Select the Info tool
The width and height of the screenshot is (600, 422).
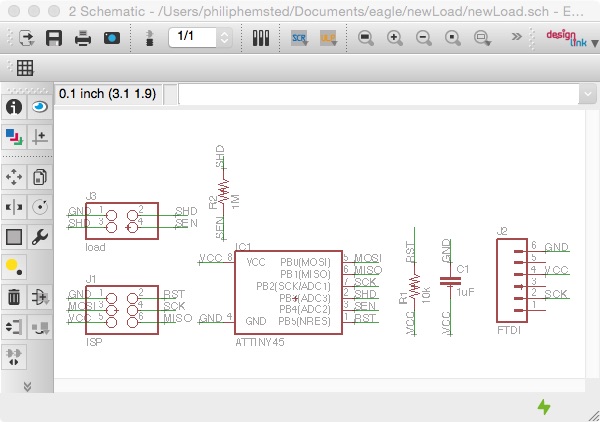(14, 107)
